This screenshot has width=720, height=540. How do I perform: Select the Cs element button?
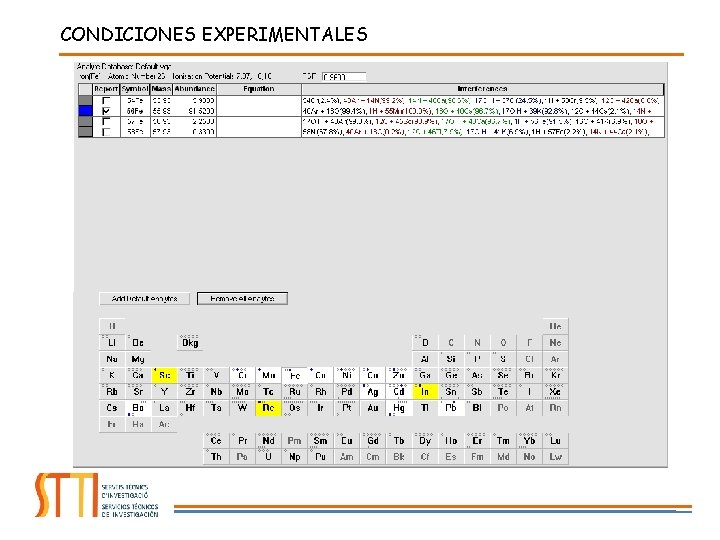[x=112, y=408]
